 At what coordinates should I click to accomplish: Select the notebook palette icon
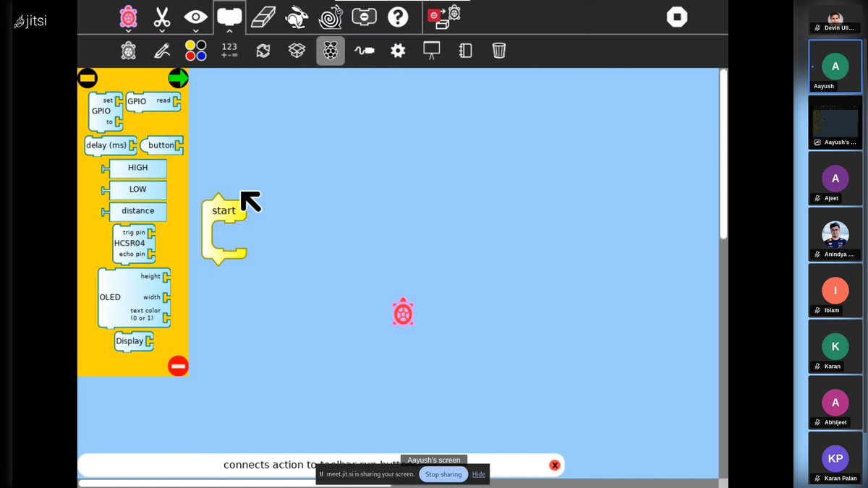465,51
